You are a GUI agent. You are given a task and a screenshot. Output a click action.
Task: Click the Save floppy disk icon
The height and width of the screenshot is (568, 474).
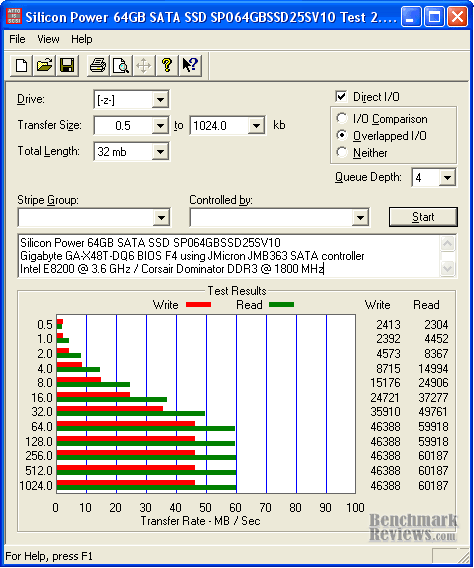(67, 66)
